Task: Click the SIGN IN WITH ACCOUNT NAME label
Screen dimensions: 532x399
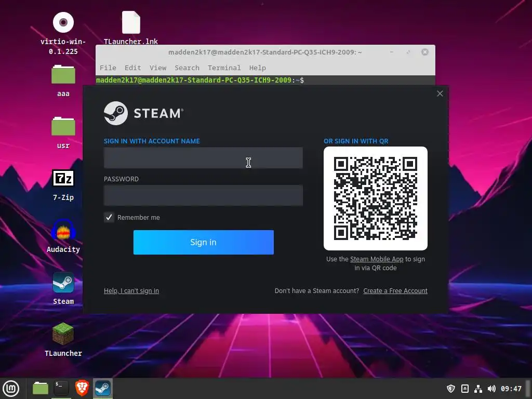Action: (x=152, y=141)
